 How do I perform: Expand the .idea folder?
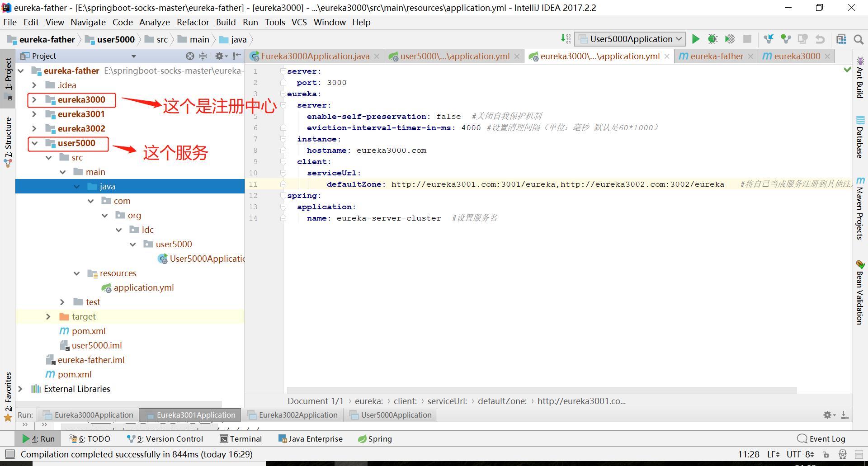click(34, 85)
